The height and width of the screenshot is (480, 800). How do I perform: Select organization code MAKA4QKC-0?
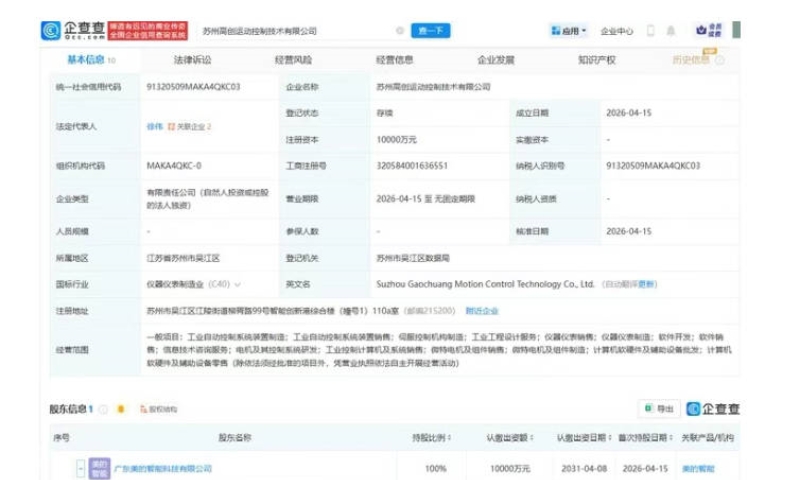click(174, 166)
